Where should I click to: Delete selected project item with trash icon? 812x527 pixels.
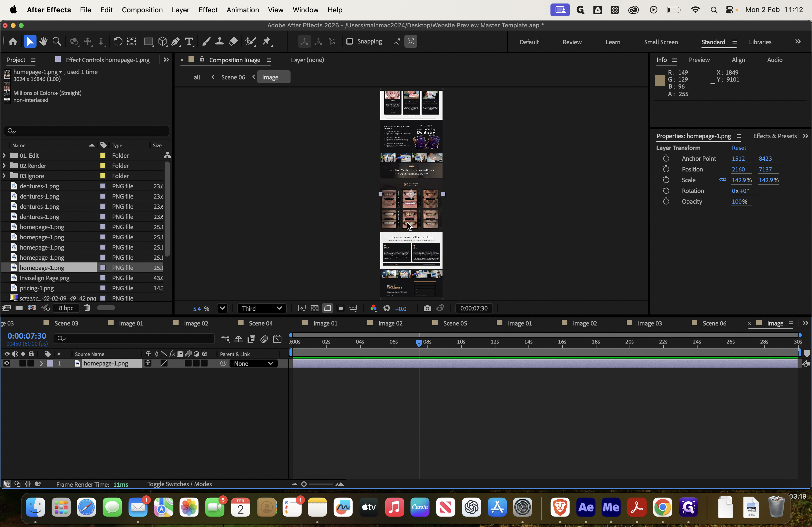coord(87,308)
